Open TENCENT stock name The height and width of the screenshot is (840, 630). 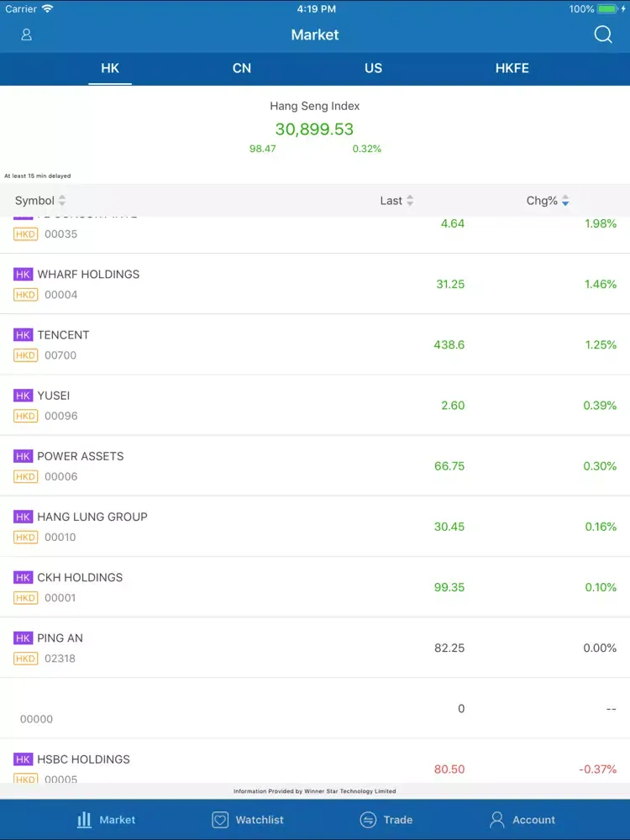tap(63, 335)
